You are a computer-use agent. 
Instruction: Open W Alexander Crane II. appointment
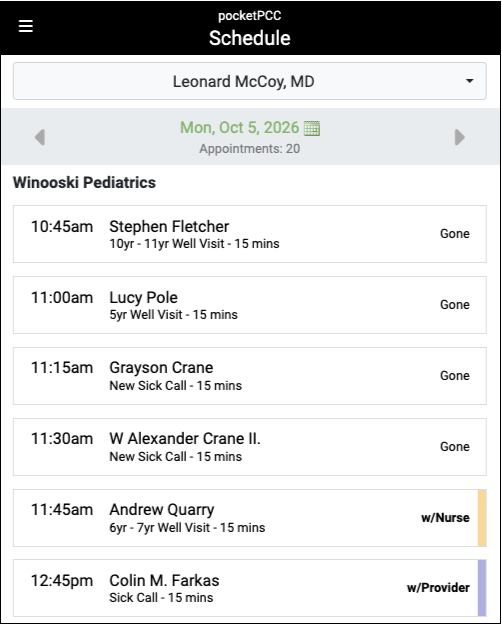[250, 447]
